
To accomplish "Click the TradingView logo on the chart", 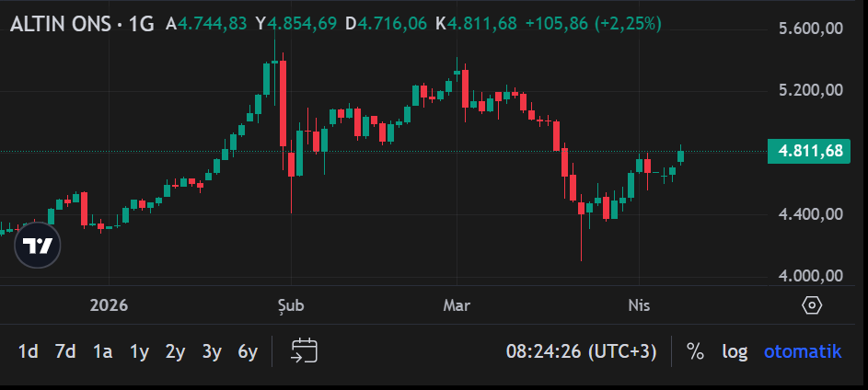I will coord(38,246).
